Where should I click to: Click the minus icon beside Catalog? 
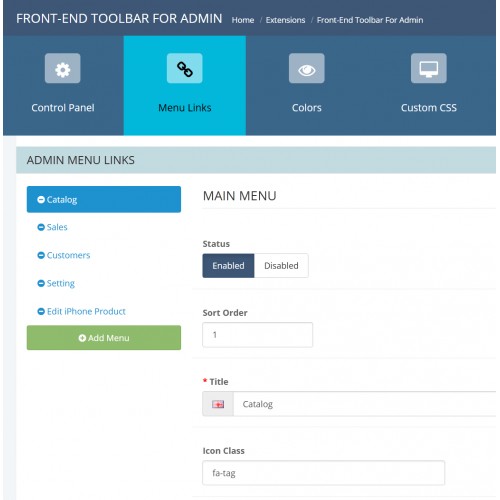(41, 200)
